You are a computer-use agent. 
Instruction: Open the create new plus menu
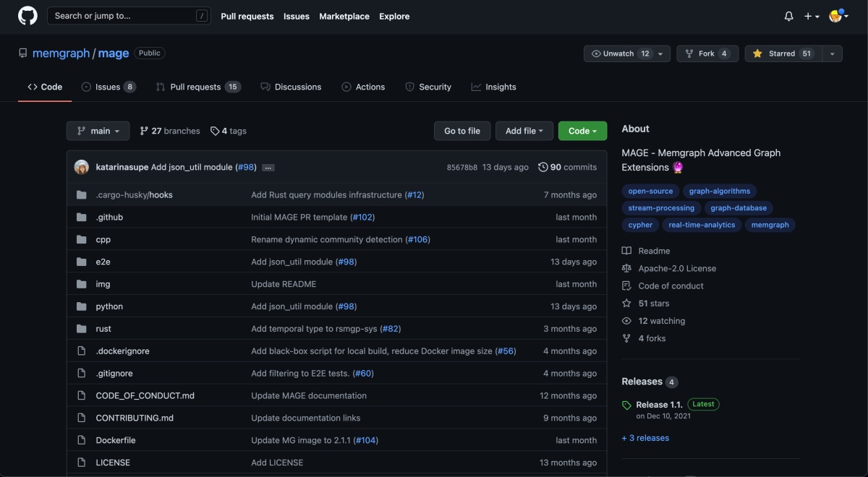812,16
